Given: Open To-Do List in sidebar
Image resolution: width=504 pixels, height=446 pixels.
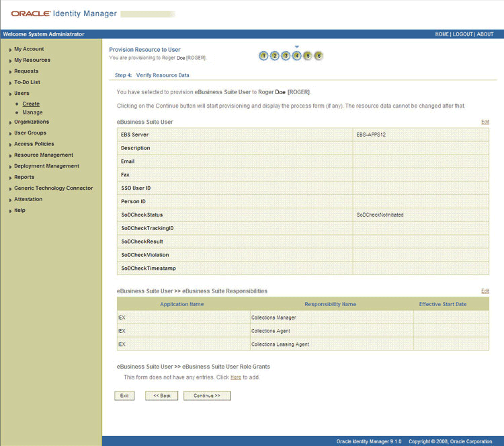Looking at the screenshot, I should pyautogui.click(x=27, y=82).
